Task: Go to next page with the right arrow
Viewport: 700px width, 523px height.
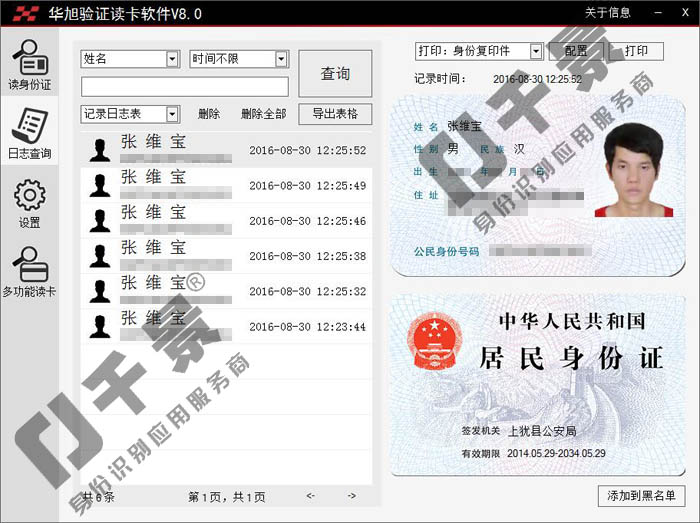Action: [351, 496]
